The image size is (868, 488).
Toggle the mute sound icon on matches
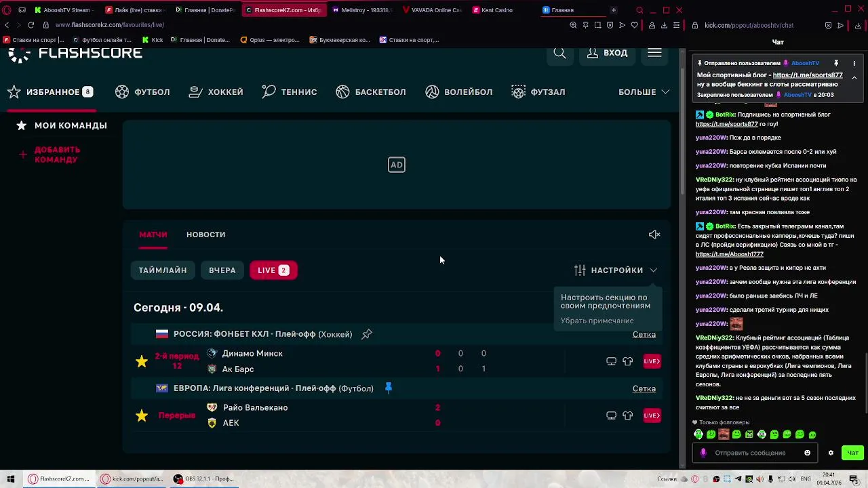click(x=654, y=235)
